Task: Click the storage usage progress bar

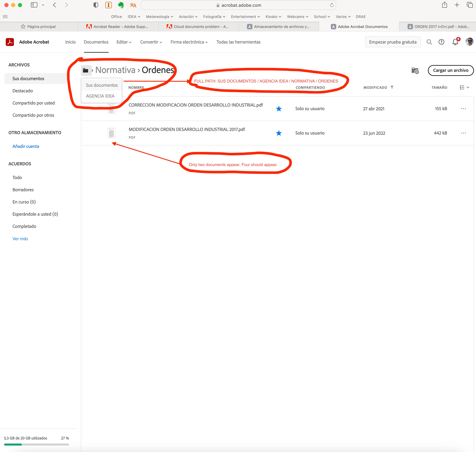Action: coord(36,444)
